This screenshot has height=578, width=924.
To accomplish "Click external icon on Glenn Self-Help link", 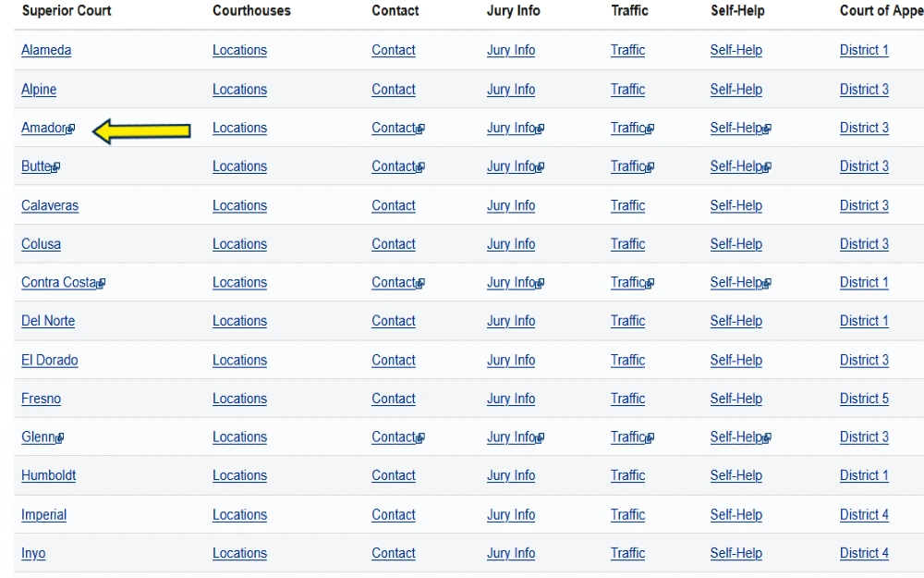I will tap(767, 438).
